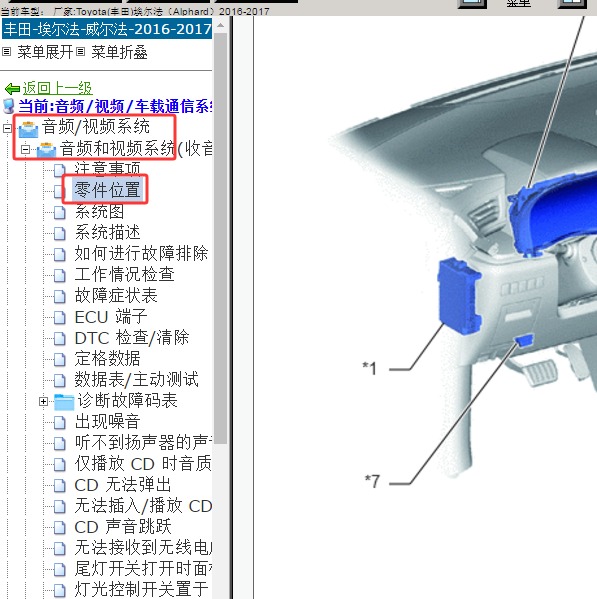Open 返回上一级 link
597x599 pixels.
coord(57,88)
